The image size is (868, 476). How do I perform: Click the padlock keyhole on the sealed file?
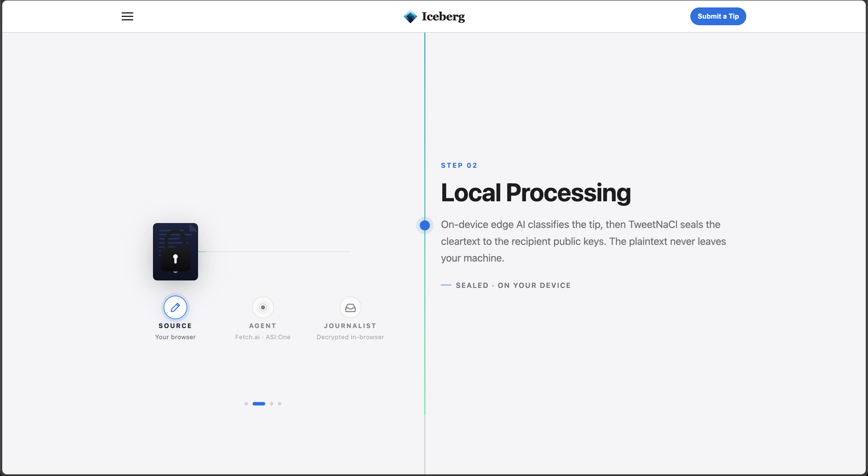175,259
